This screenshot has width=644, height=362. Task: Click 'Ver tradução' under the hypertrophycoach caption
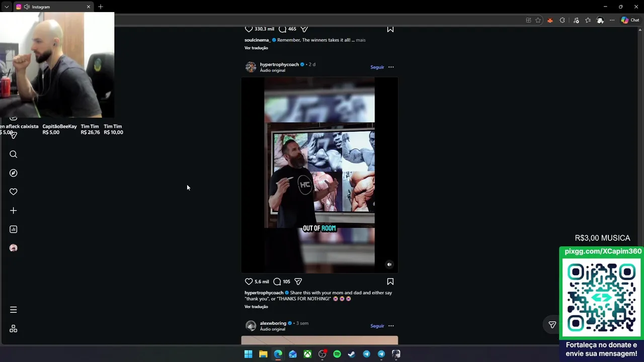tap(256, 307)
